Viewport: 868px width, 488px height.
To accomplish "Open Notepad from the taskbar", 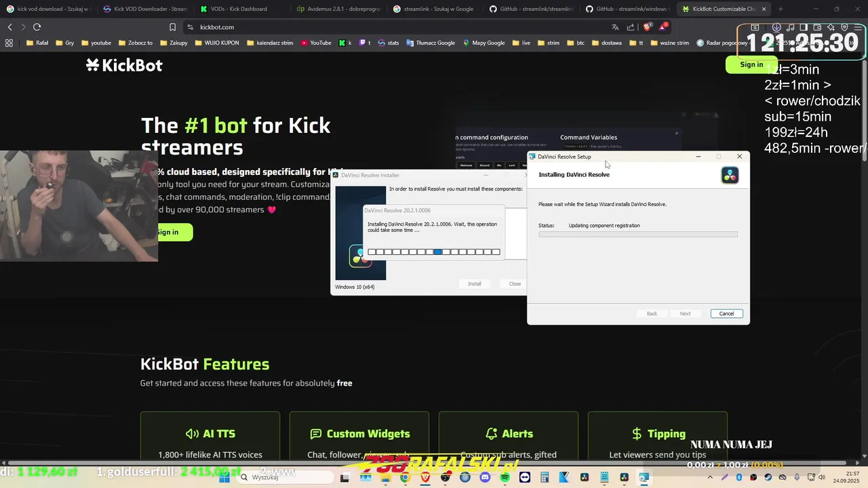I will (604, 478).
